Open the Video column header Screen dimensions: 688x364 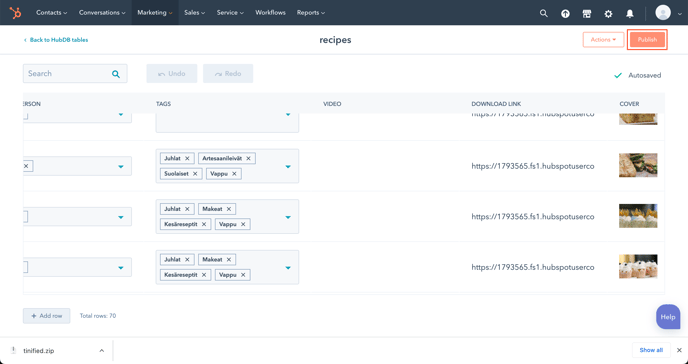(x=332, y=104)
